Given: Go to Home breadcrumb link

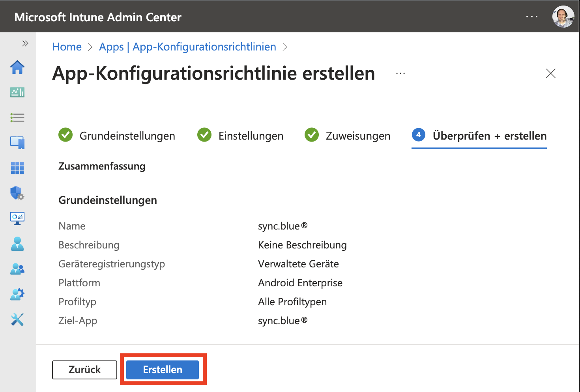Looking at the screenshot, I should (67, 47).
